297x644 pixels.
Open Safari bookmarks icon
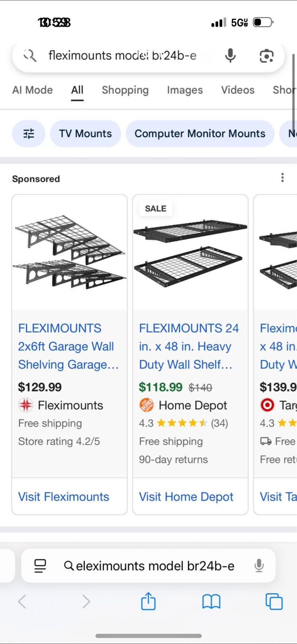[x=211, y=602]
